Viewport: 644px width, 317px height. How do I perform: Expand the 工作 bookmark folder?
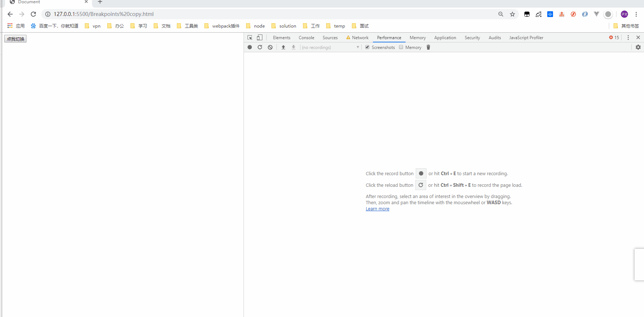311,26
